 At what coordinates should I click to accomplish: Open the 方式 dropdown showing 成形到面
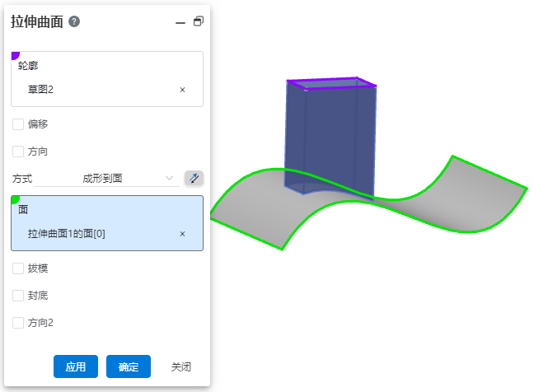[106, 179]
